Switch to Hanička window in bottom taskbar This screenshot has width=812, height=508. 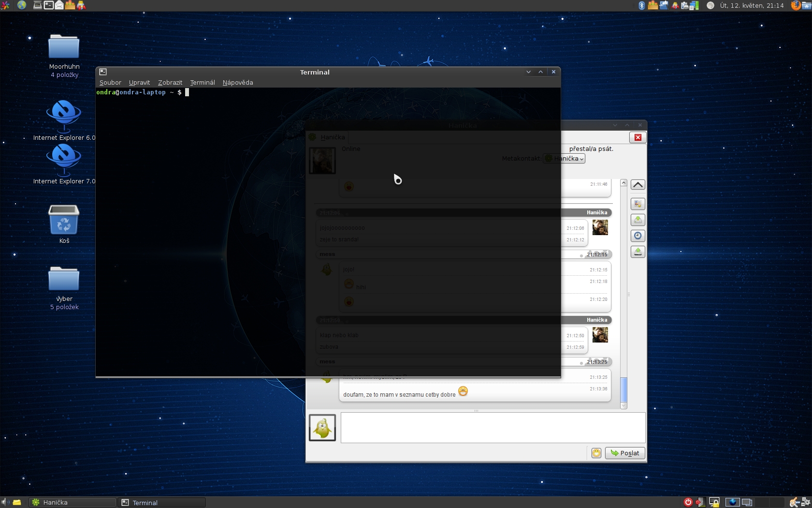72,502
